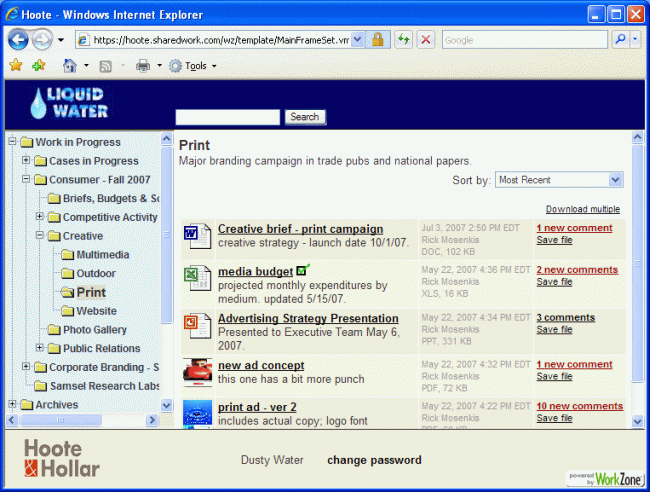
Task: Click the Favorites star icon
Action: (x=16, y=65)
